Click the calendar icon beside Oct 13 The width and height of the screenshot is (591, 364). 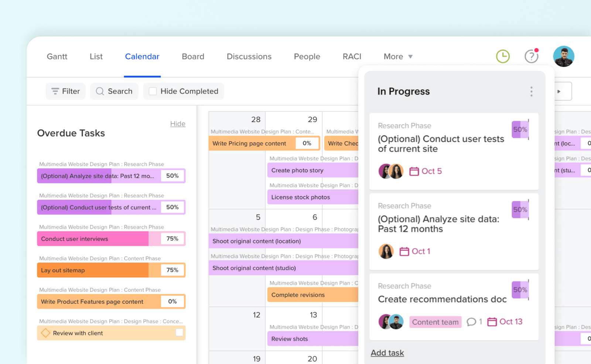click(x=493, y=322)
